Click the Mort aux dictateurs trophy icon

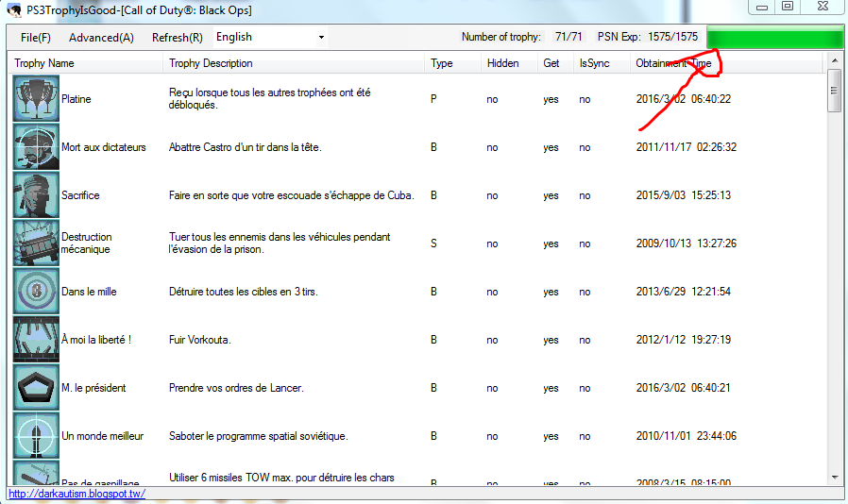(36, 146)
